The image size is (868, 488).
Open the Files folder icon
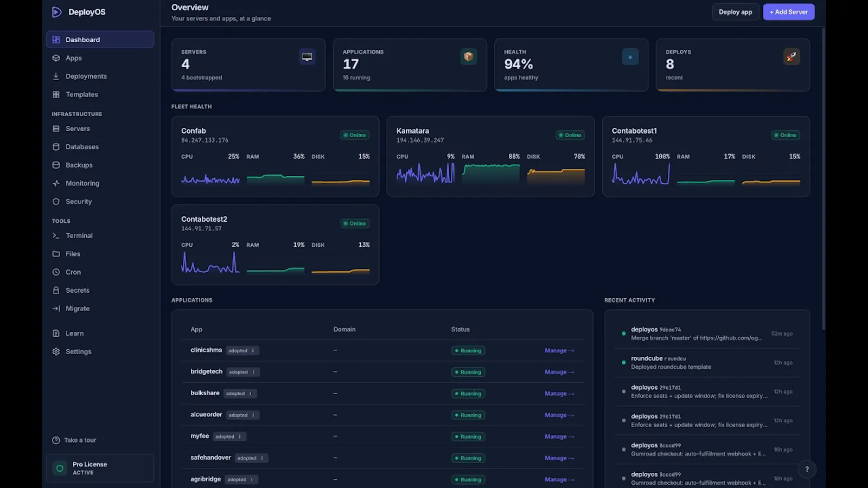pyautogui.click(x=56, y=254)
